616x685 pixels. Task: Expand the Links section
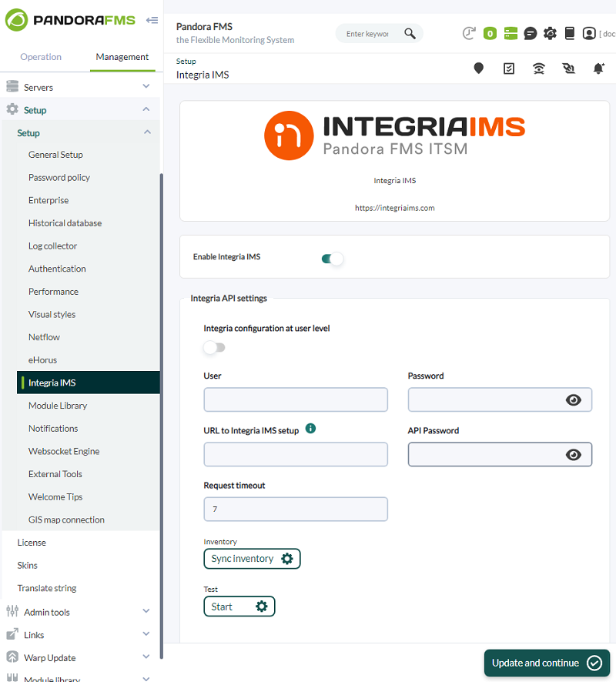pos(146,634)
